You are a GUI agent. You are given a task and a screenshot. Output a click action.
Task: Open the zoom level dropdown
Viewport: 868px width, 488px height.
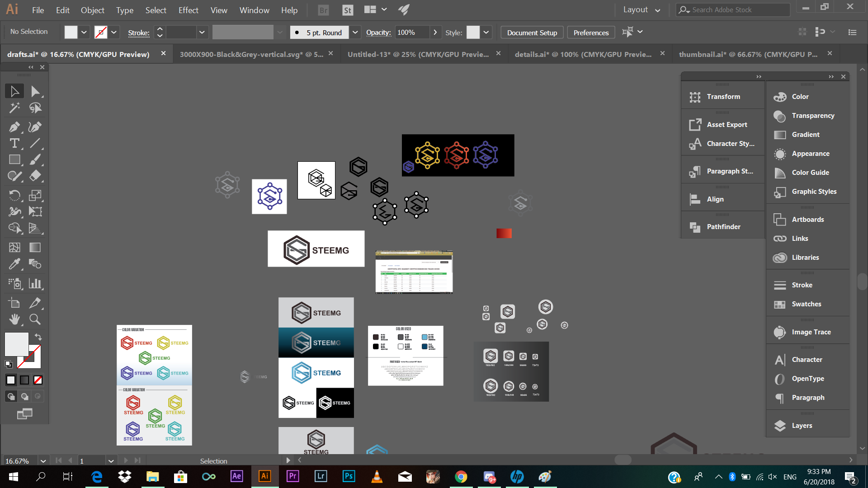43,461
